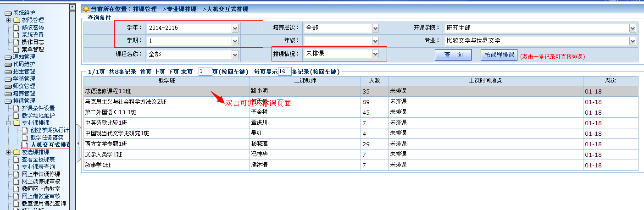Viewport: 644px width, 210px height.
Task: Click the 按课程排课 button
Action: click(x=499, y=55)
